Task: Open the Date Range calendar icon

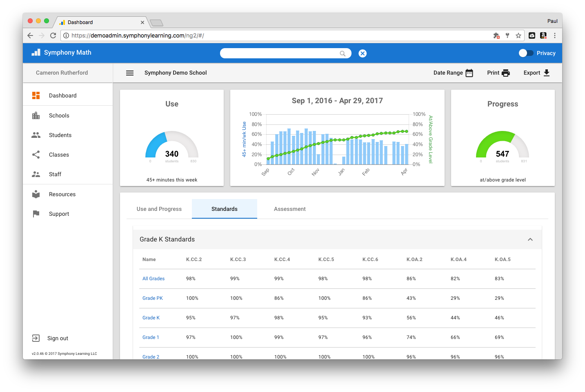Action: pyautogui.click(x=469, y=73)
